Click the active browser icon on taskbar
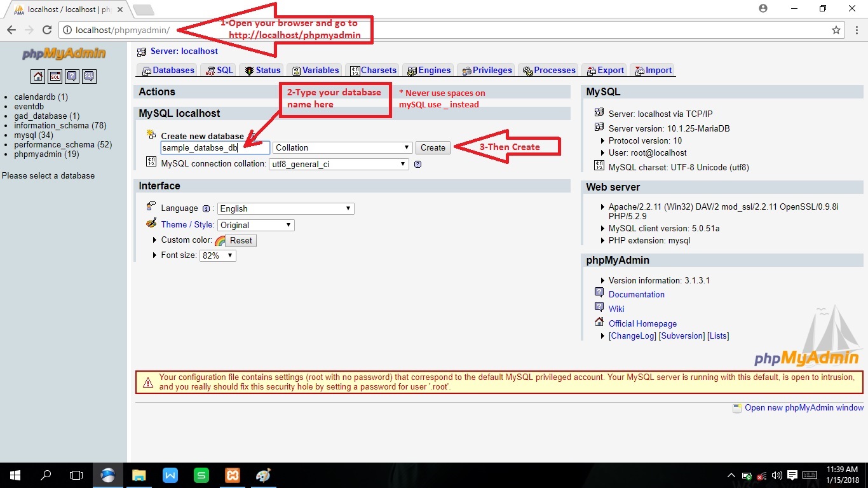The height and width of the screenshot is (488, 868). point(108,475)
